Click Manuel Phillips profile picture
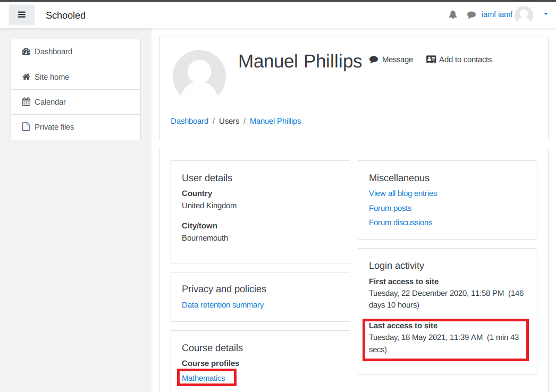The image size is (556, 392). [x=199, y=76]
